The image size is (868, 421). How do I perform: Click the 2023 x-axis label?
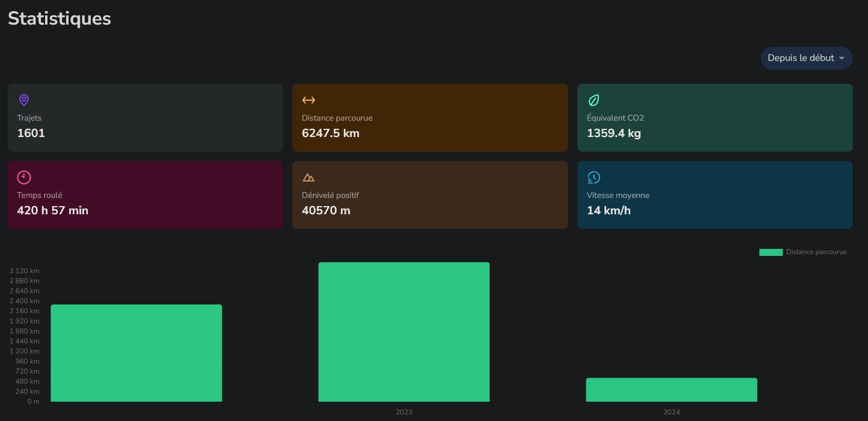(404, 412)
